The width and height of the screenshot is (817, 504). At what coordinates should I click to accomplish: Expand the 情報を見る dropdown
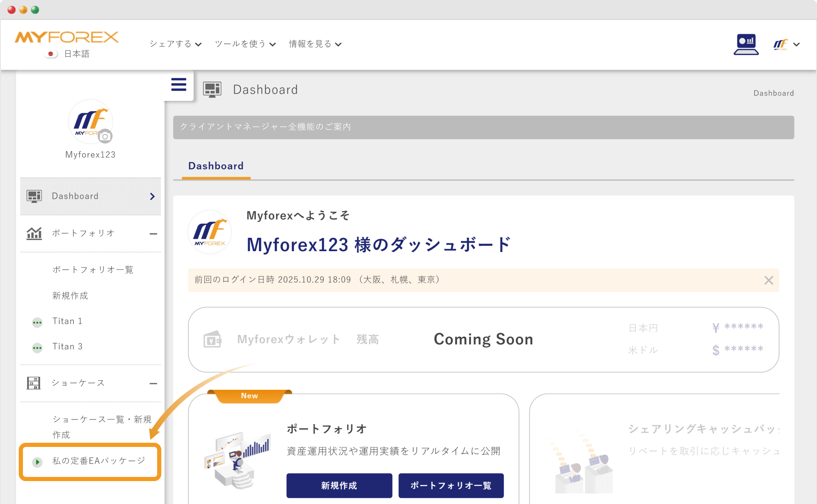pyautogui.click(x=315, y=44)
